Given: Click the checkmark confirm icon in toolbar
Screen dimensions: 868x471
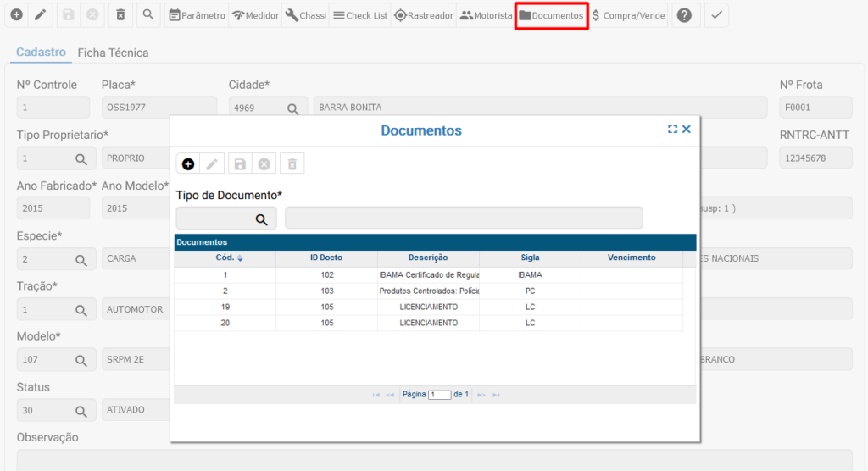Looking at the screenshot, I should pos(716,15).
